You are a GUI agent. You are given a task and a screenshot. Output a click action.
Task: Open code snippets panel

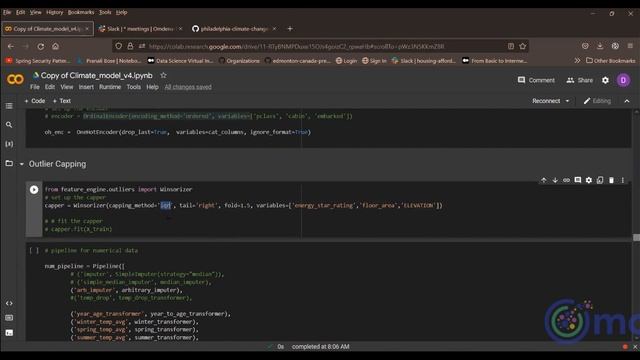[x=9, y=304]
